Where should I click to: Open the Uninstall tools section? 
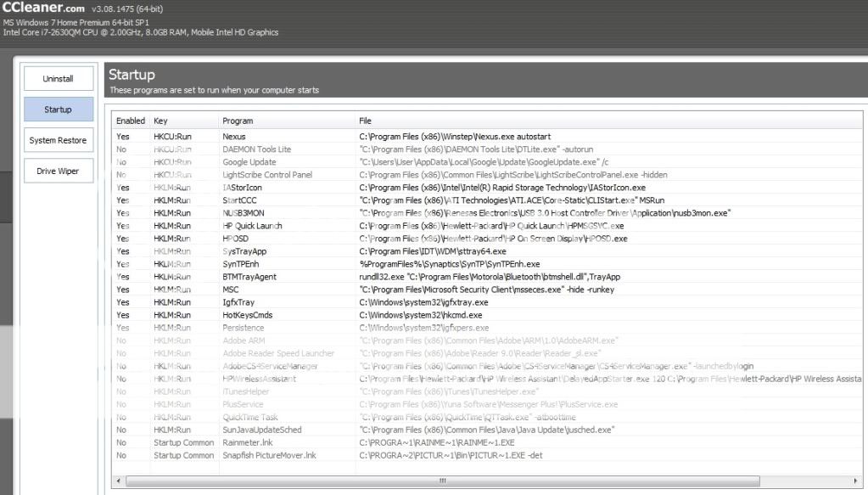click(x=59, y=79)
